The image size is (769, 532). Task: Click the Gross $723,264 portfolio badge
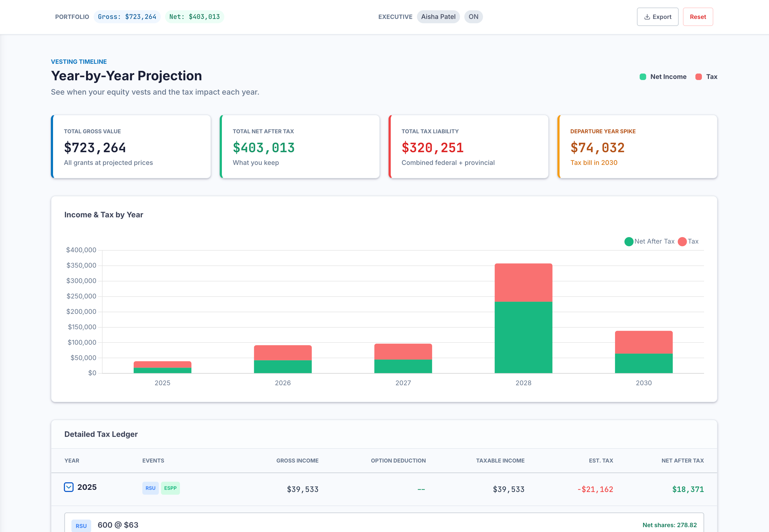pyautogui.click(x=127, y=17)
